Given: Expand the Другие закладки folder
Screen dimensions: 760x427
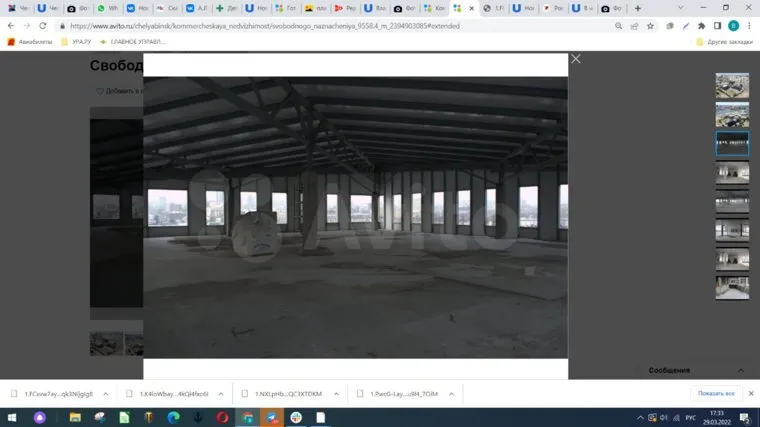Looking at the screenshot, I should tap(721, 42).
